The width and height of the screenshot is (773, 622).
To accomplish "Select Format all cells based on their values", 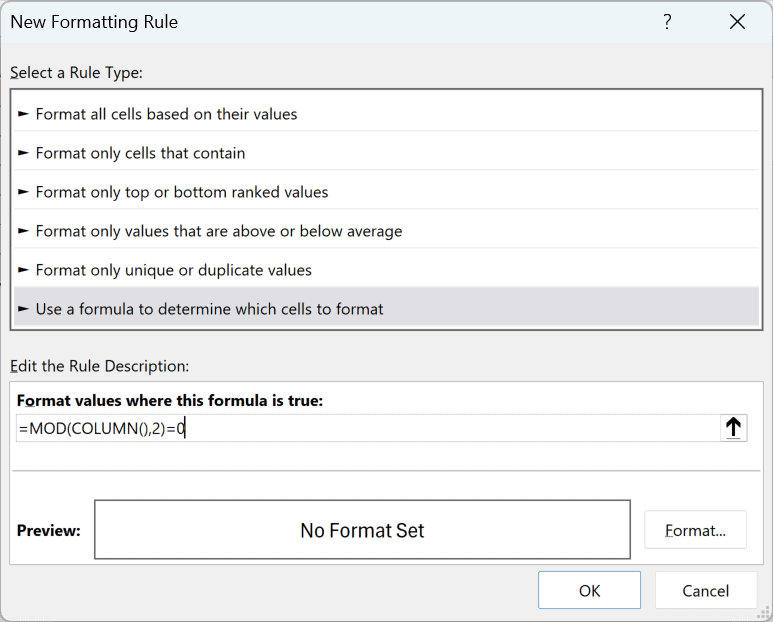I will pyautogui.click(x=386, y=114).
